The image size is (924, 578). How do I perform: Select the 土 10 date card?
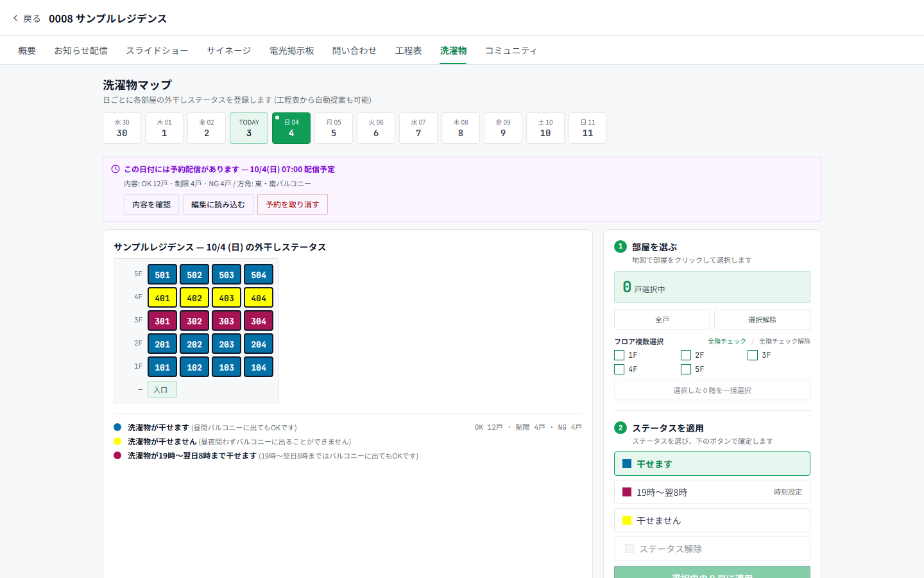click(545, 128)
